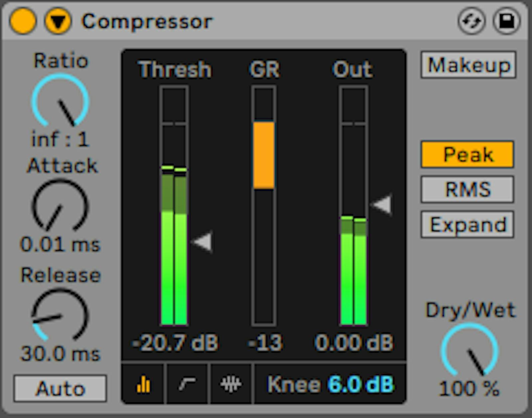Click the orange GR gain reduction meter
This screenshot has height=418, width=532.
point(264,155)
